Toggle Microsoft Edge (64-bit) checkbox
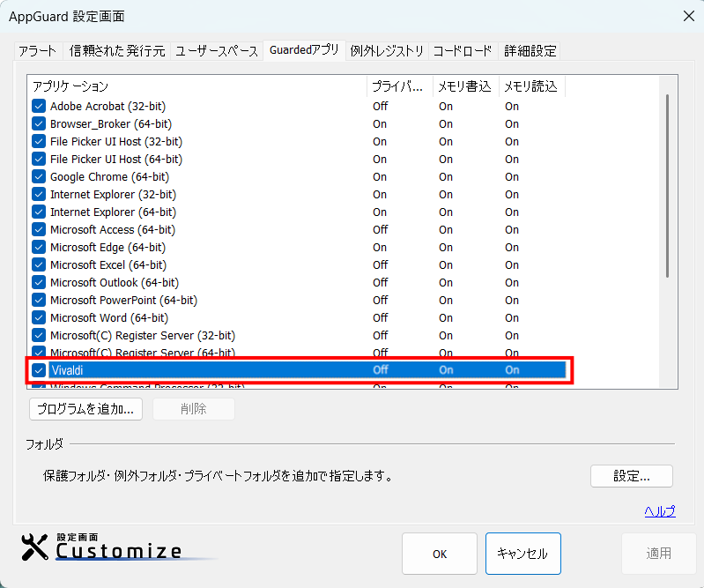704x588 pixels. pos(39,247)
